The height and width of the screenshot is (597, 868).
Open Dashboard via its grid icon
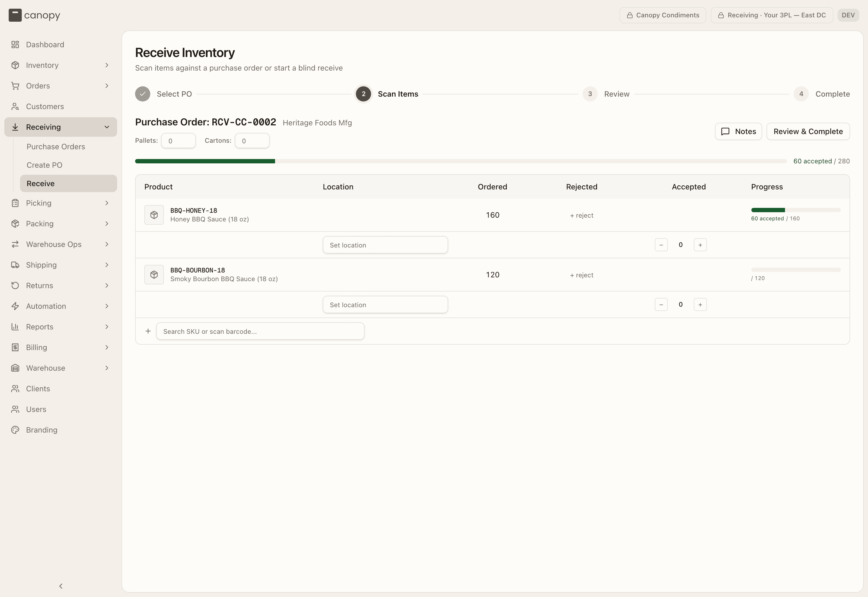(15, 45)
